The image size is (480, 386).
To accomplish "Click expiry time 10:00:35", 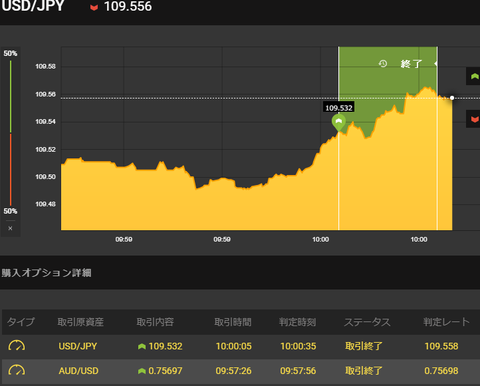I will tap(298, 346).
